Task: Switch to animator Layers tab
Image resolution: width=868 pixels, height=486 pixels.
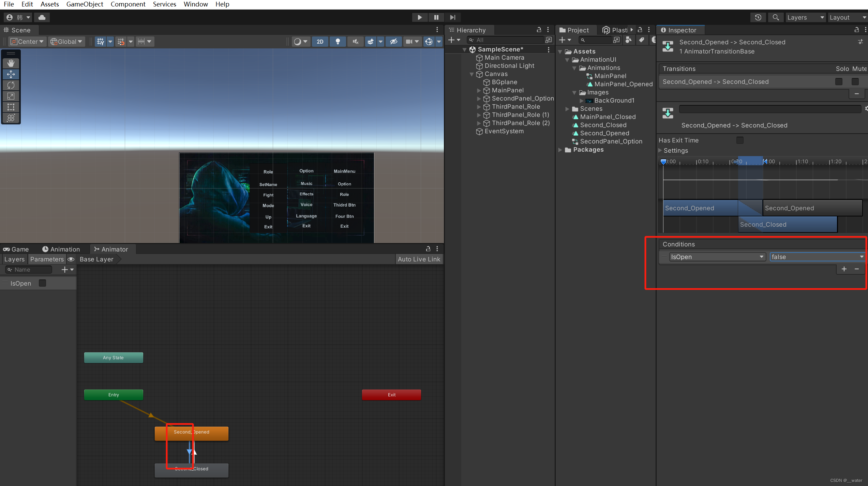Action: (14, 259)
